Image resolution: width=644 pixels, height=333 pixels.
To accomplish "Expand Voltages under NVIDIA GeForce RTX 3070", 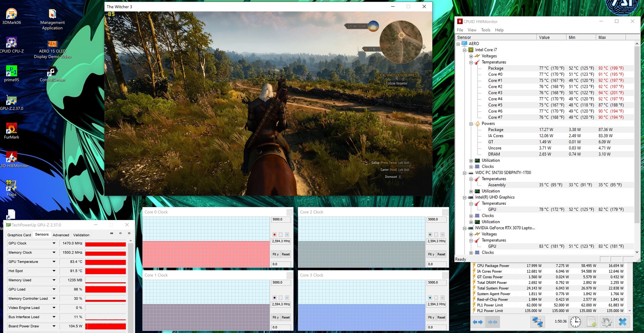I will (471, 235).
